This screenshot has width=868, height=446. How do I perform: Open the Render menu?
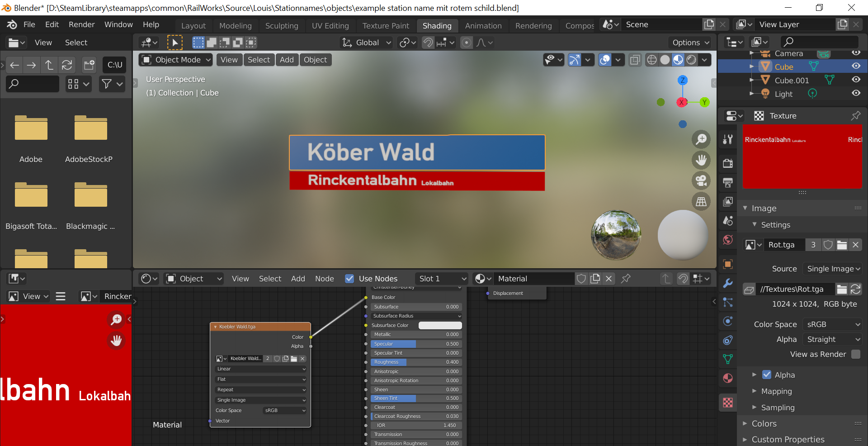(81, 24)
